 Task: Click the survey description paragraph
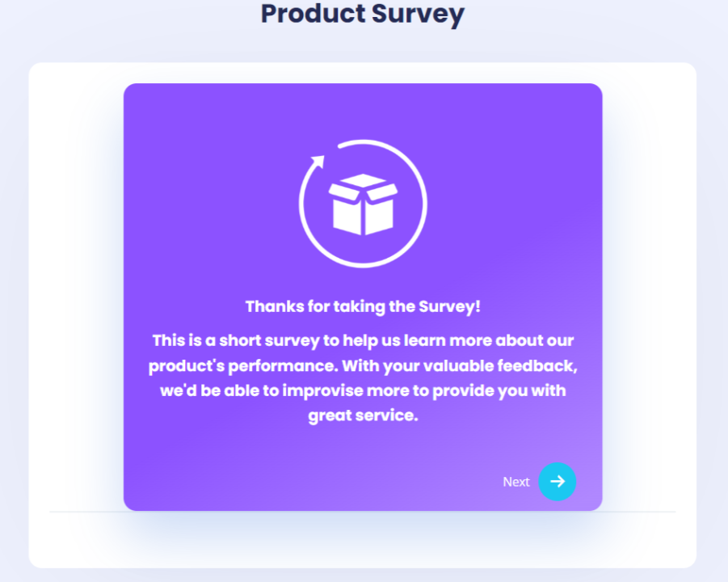tap(363, 365)
